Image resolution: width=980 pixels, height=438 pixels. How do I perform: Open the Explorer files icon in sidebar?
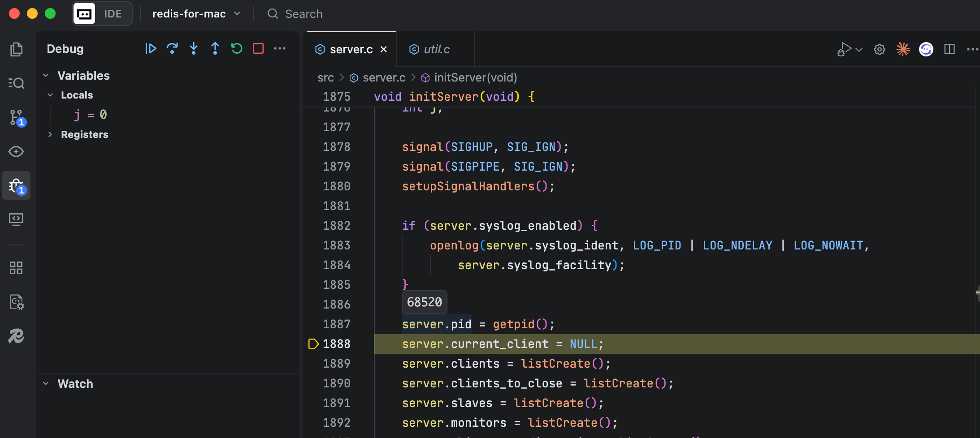[x=17, y=49]
